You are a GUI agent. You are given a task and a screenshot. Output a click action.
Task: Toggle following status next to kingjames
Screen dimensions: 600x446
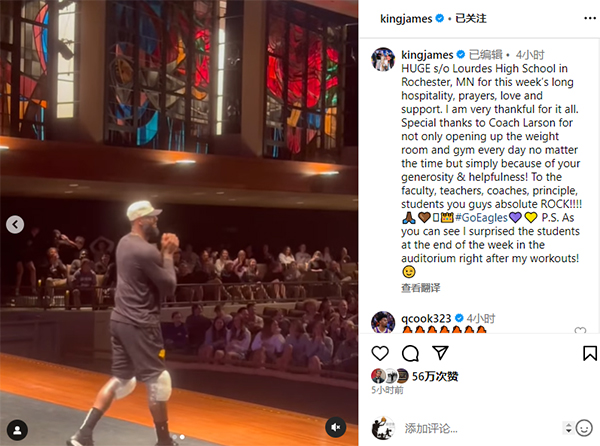(470, 18)
